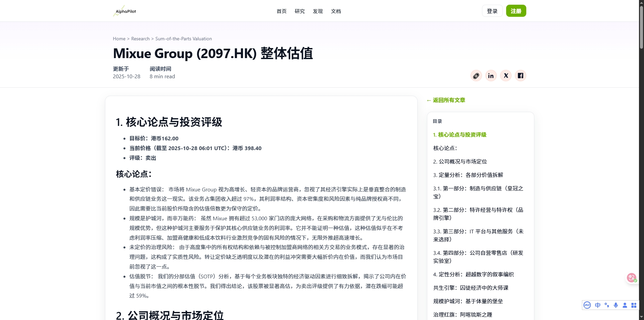Go to the Home breadcrumb
644x320 pixels.
click(x=119, y=39)
